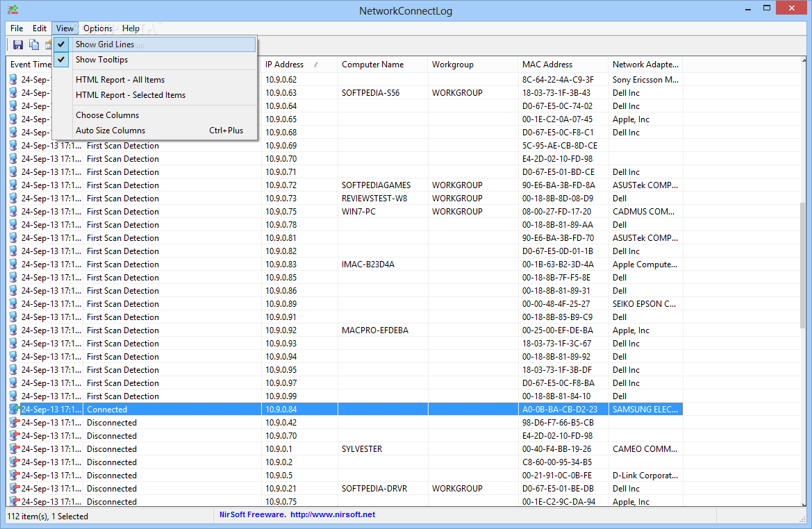Click the icon of the 10.0.0.97 row
The width and height of the screenshot is (812, 529).
[x=13, y=383]
